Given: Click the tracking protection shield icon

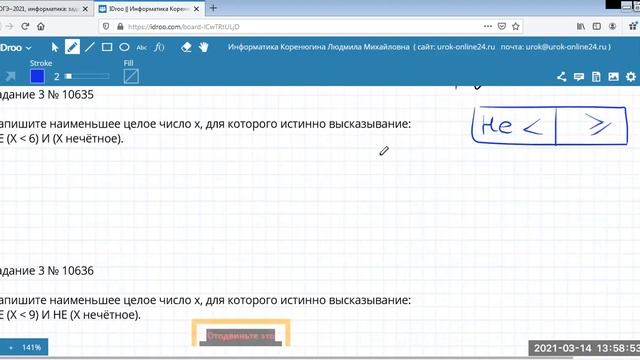Looking at the screenshot, I should 106,27.
